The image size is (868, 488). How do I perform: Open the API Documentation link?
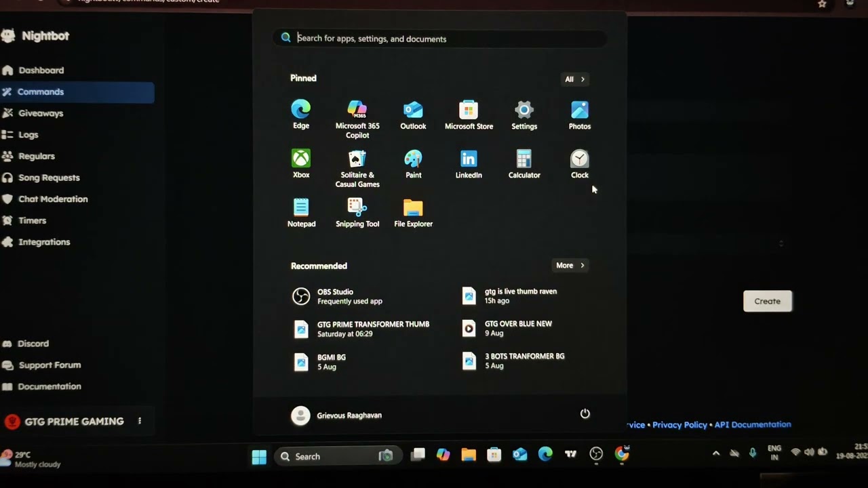click(x=753, y=424)
